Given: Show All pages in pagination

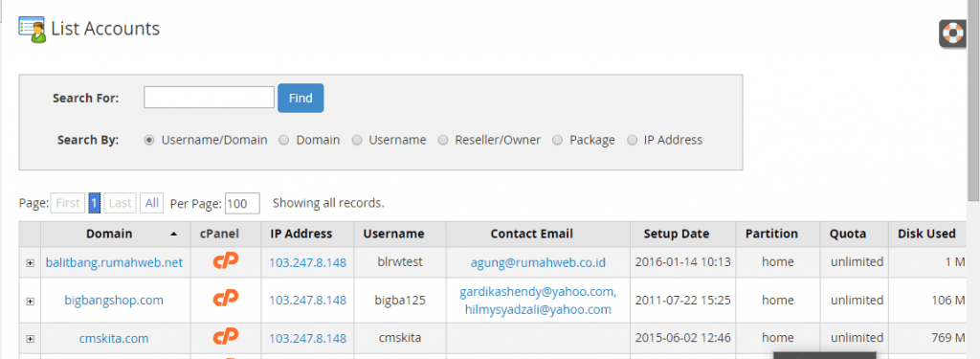Looking at the screenshot, I should (152, 203).
